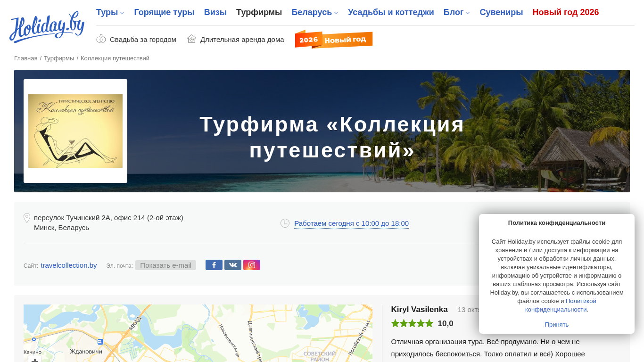Click the location pin icon beside the address
Viewport: 644px width, 362px height.
tap(27, 218)
